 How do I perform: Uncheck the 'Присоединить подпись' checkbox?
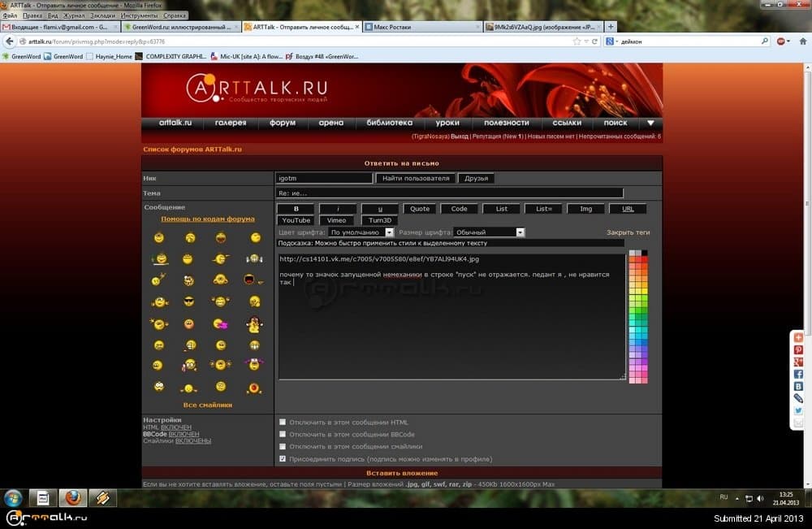(283, 459)
